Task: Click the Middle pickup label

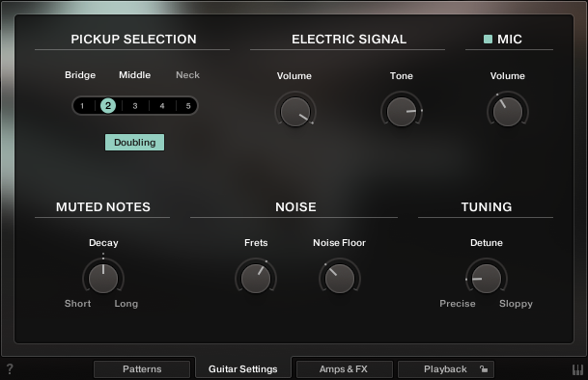Action: point(134,75)
